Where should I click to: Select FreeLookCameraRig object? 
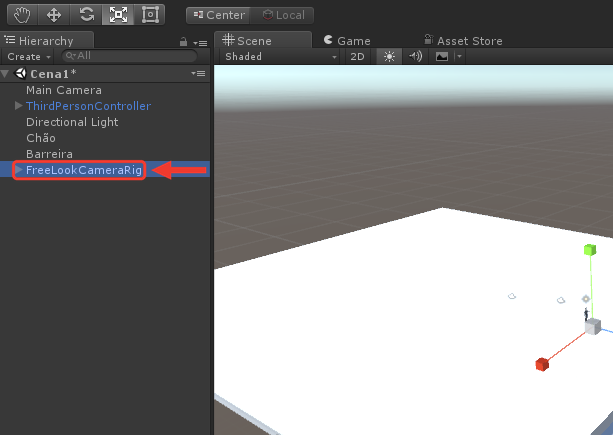pyautogui.click(x=84, y=170)
